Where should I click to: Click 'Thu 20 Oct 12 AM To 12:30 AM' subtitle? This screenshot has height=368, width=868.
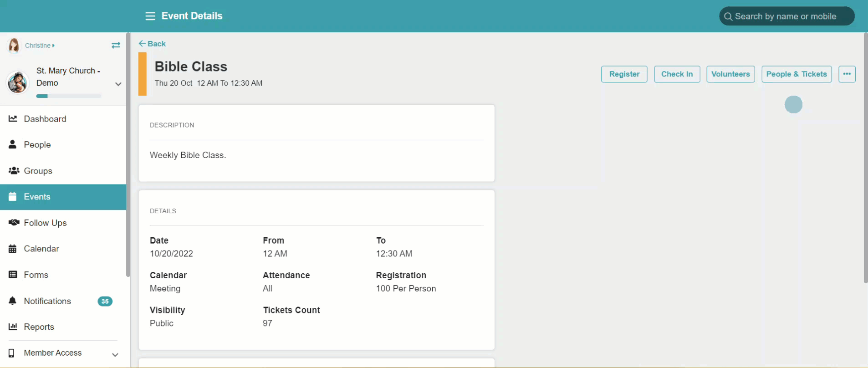pyautogui.click(x=209, y=83)
